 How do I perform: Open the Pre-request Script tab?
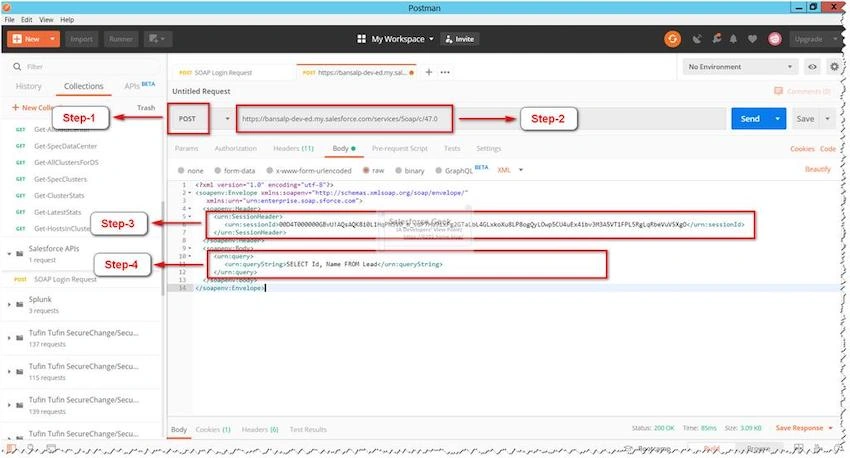point(400,149)
